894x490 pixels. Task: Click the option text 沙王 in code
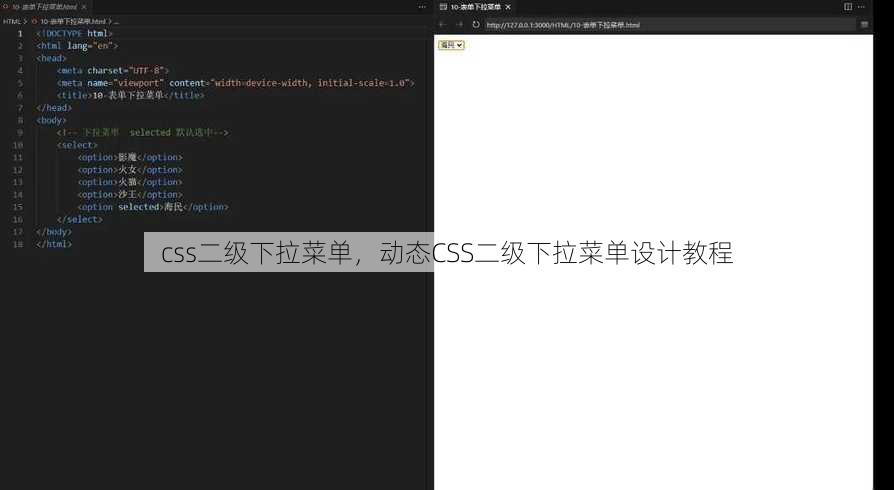point(127,195)
